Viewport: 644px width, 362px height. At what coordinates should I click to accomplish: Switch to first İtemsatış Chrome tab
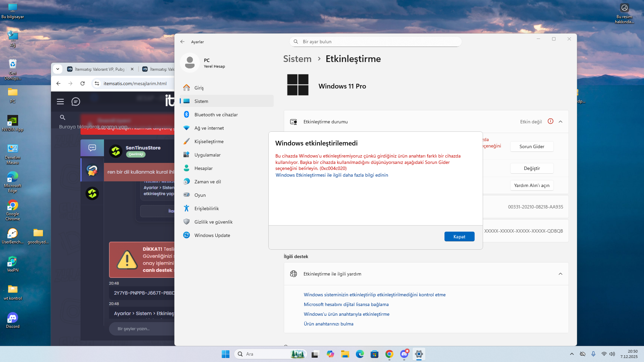[x=100, y=69]
